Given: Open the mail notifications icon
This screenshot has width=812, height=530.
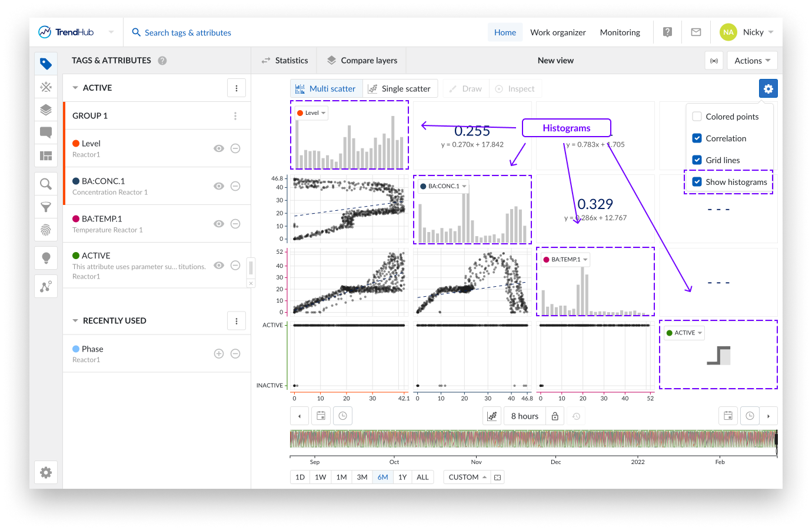Looking at the screenshot, I should coord(695,32).
